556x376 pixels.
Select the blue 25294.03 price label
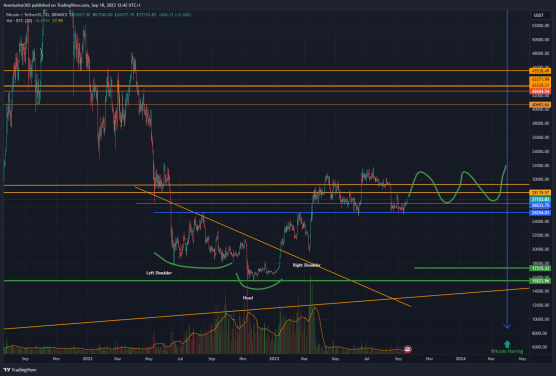[x=540, y=212]
